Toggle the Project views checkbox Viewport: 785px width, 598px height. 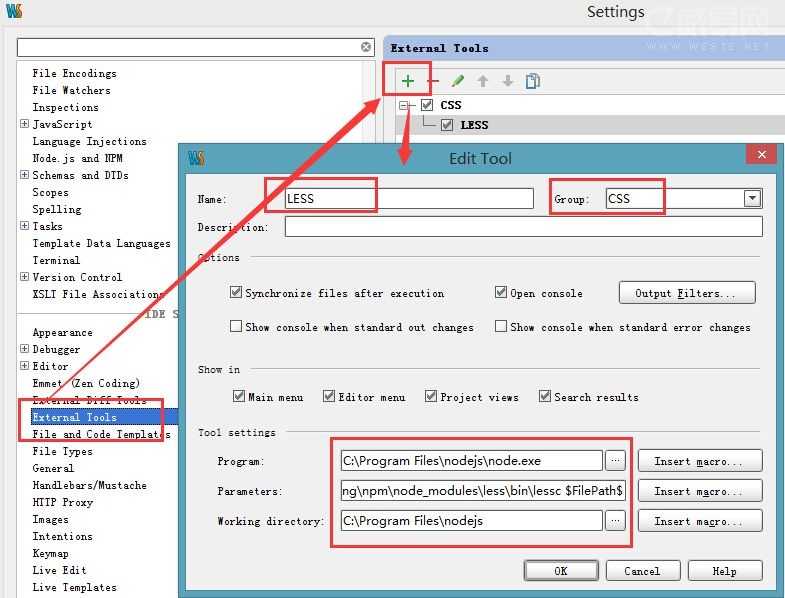coord(431,396)
